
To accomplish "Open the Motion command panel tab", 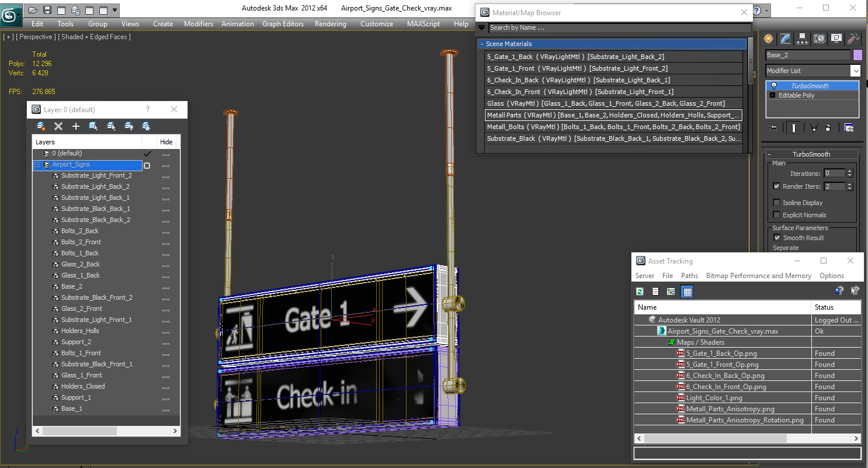I will tap(820, 39).
